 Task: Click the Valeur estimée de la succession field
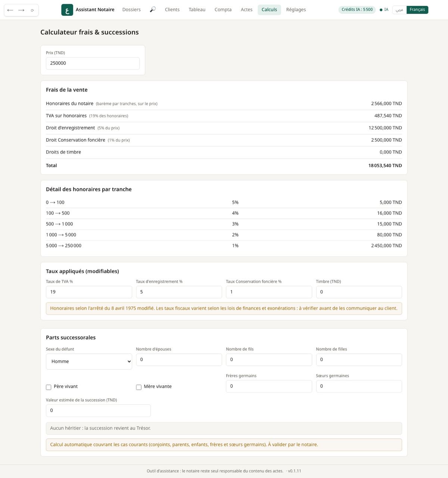[x=98, y=410]
